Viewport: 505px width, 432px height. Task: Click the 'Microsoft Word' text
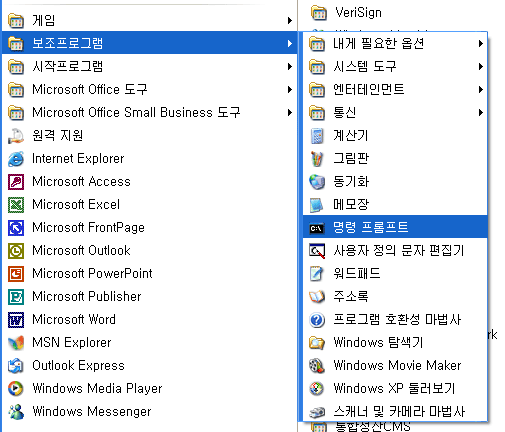tap(74, 320)
